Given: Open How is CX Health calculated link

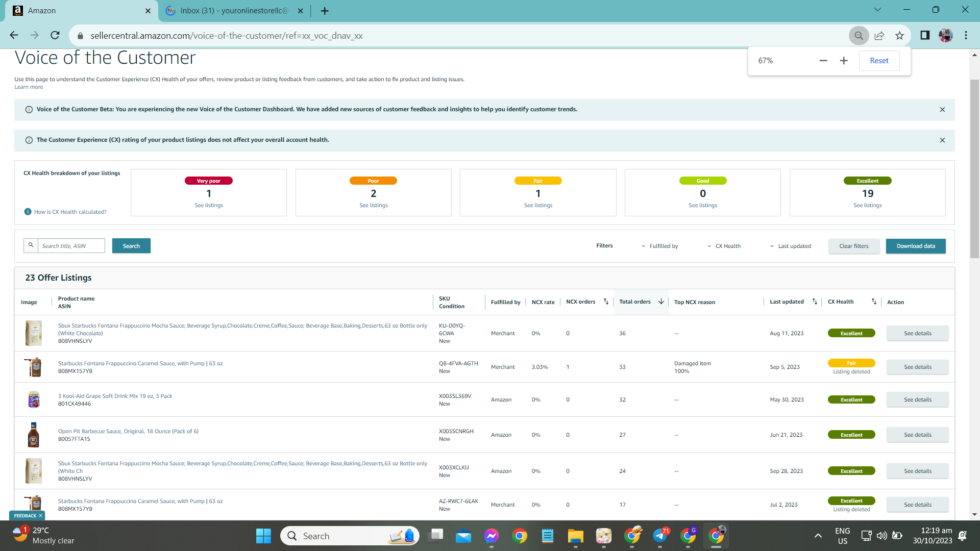Looking at the screenshot, I should pyautogui.click(x=70, y=212).
